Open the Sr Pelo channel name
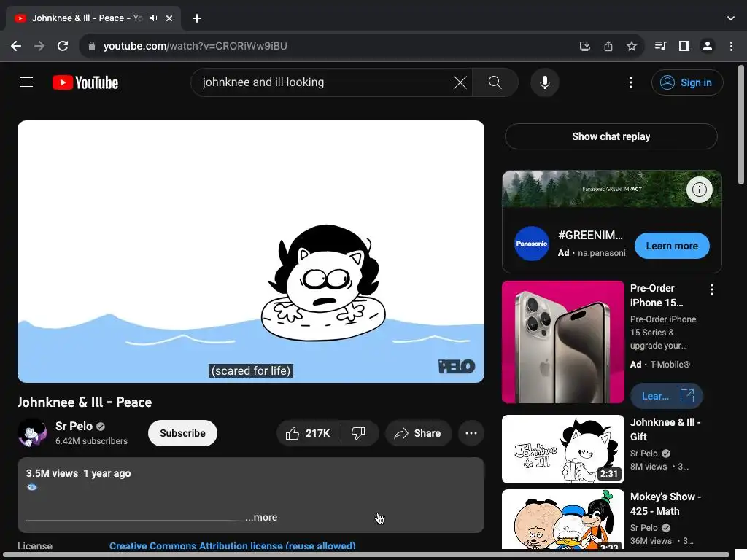 (x=74, y=426)
